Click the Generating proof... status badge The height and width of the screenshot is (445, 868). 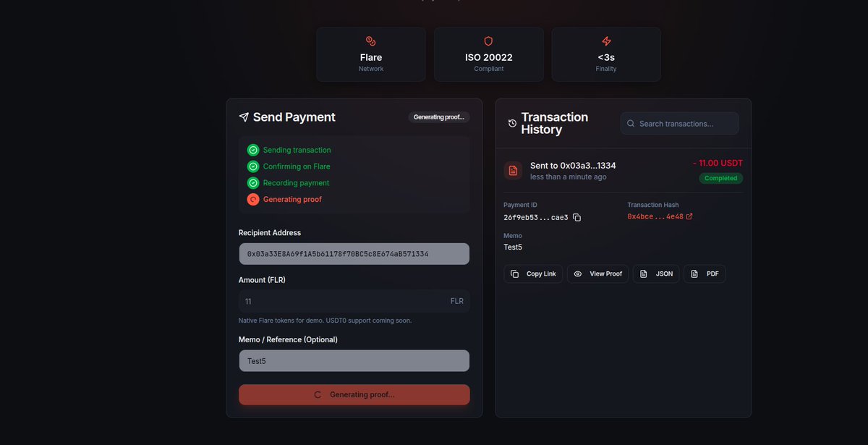pyautogui.click(x=439, y=117)
